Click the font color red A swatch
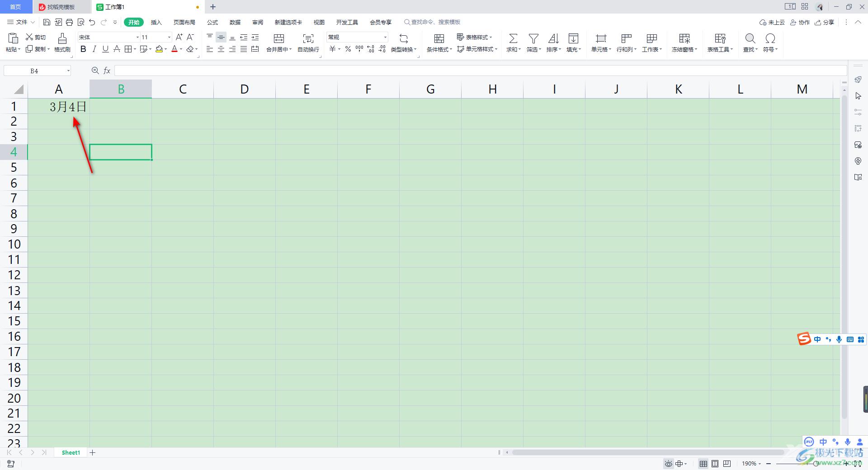This screenshot has height=470, width=868. [x=175, y=49]
